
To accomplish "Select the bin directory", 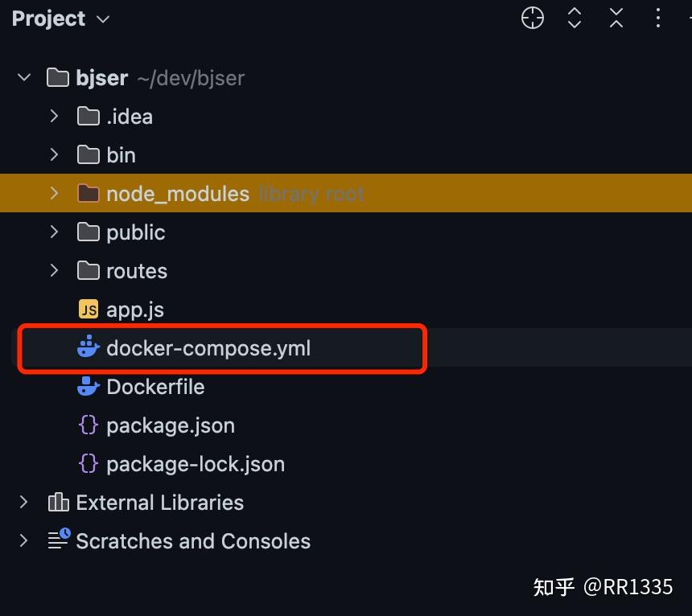I will [122, 154].
